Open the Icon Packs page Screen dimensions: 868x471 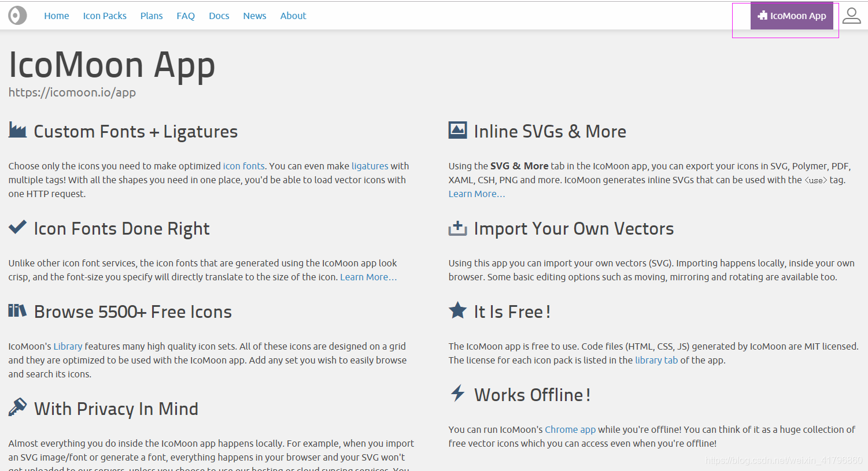(x=105, y=16)
